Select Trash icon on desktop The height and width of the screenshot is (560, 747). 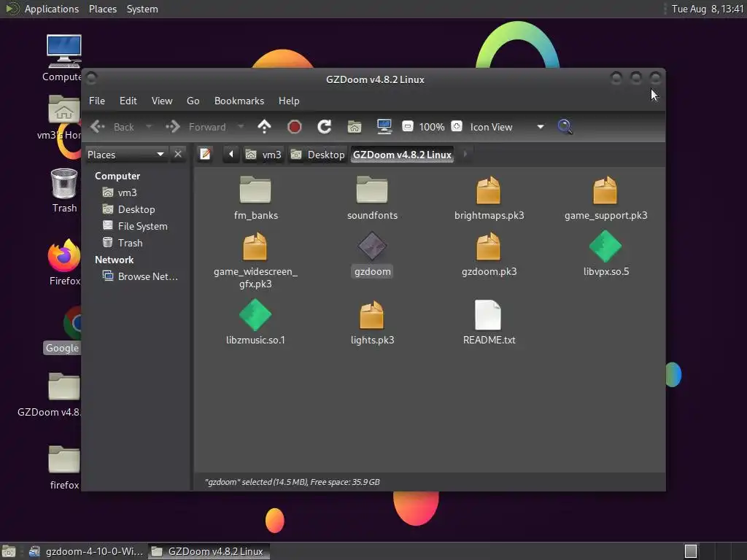pos(64,190)
